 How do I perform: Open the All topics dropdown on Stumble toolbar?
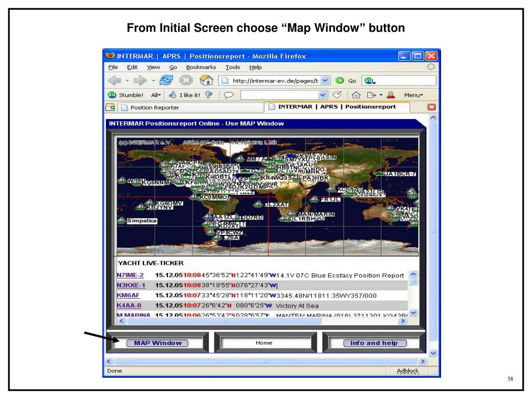(156, 95)
